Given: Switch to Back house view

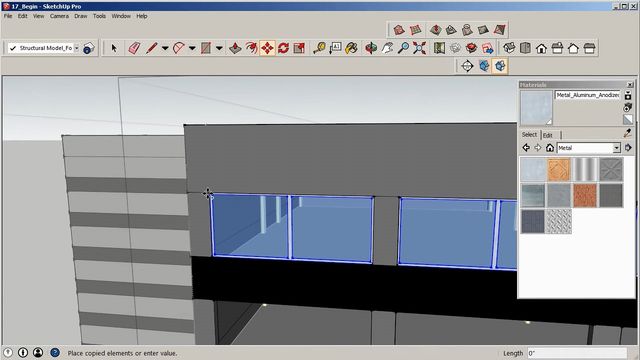Looking at the screenshot, I should click(573, 48).
